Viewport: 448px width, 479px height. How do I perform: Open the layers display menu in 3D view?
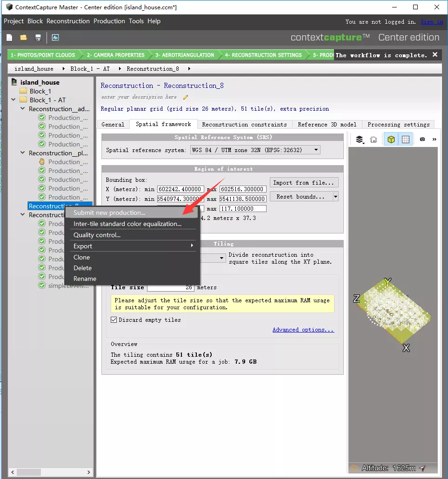tap(360, 140)
